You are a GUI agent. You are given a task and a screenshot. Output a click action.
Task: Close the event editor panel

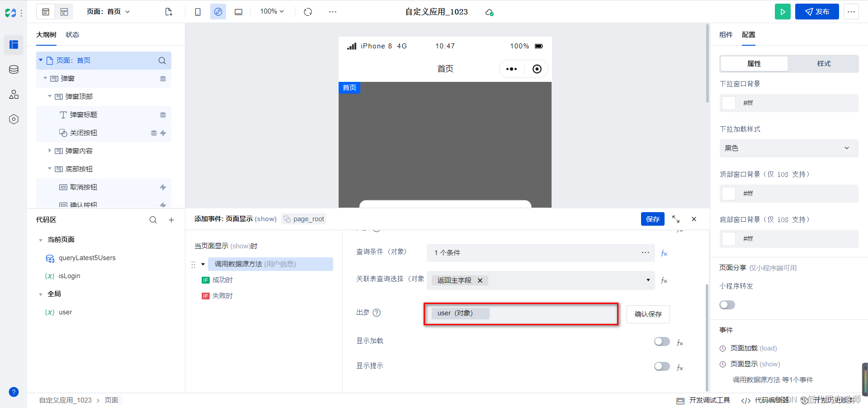694,219
